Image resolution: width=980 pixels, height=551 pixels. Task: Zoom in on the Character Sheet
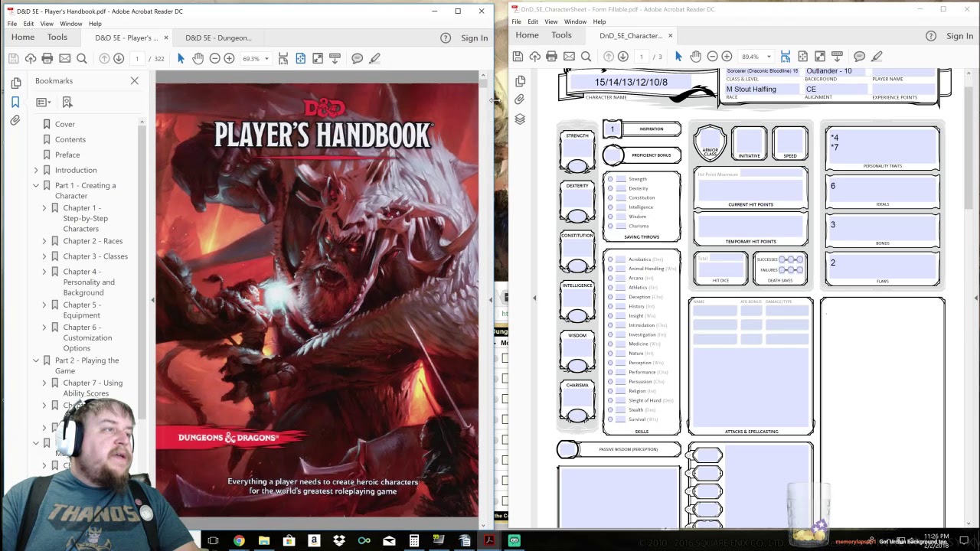click(727, 57)
